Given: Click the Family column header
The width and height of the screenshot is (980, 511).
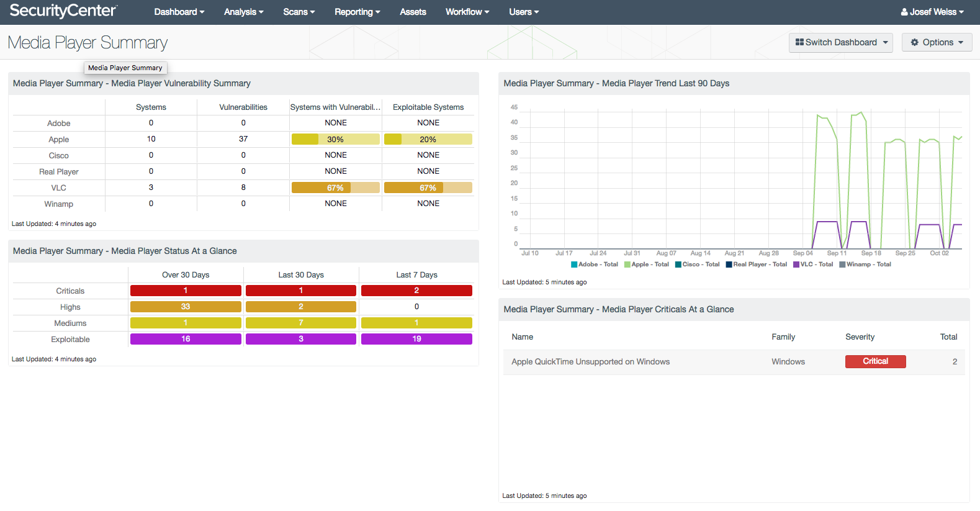Looking at the screenshot, I should point(783,337).
